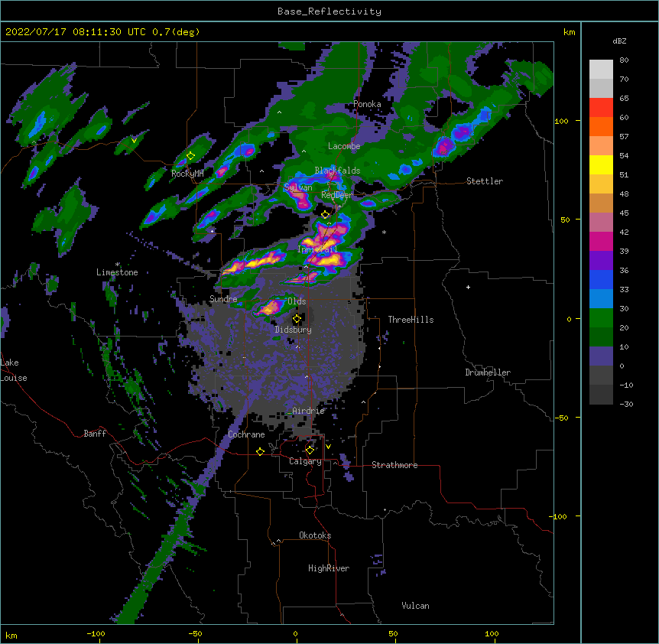Click the Okotoks city label

(315, 535)
